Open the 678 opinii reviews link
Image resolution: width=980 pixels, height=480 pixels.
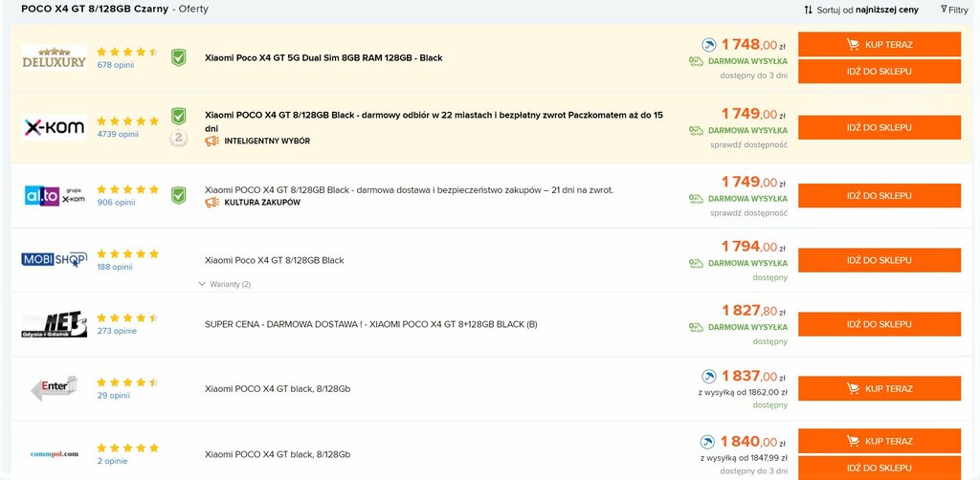pos(116,65)
